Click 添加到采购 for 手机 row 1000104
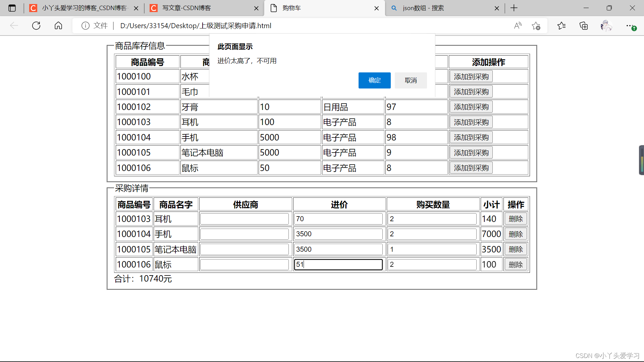The width and height of the screenshot is (644, 362). (x=471, y=137)
